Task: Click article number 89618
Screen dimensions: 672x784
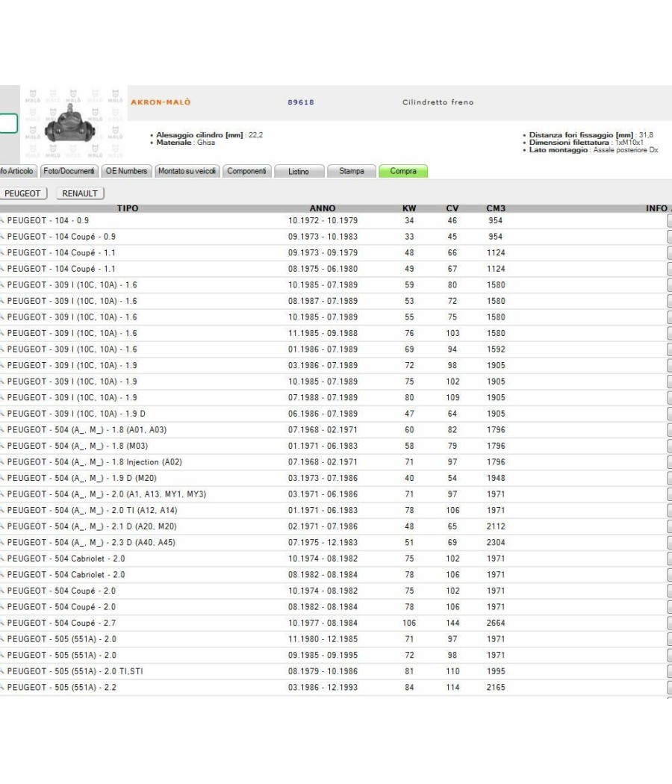Action: pos(301,102)
